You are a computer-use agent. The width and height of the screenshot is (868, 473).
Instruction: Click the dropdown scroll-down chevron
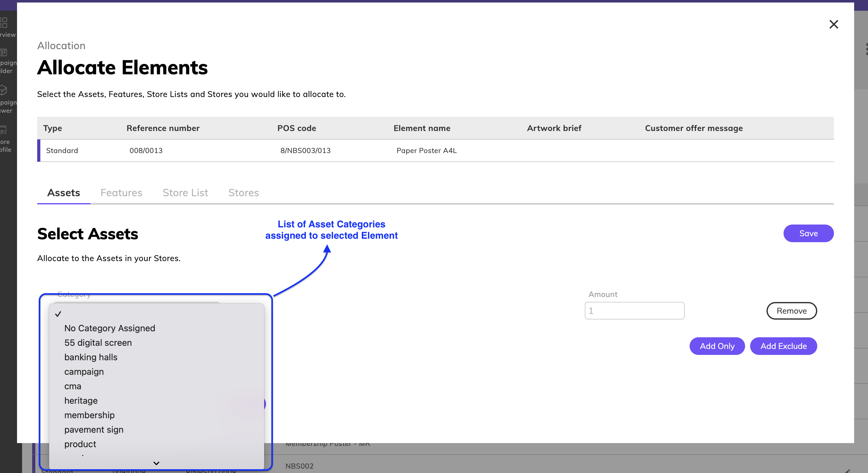156,463
